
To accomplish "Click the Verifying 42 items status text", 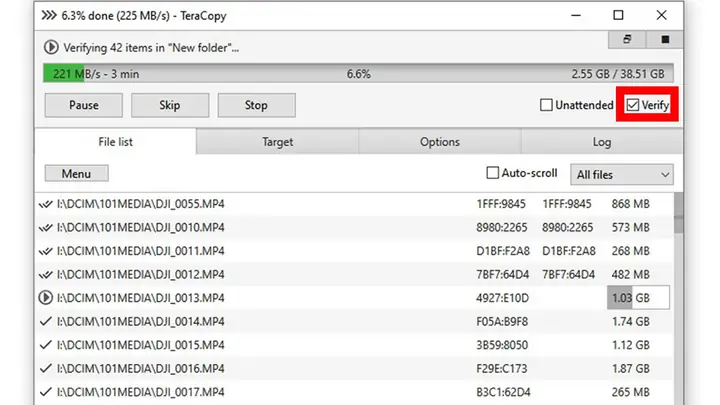I will point(151,48).
